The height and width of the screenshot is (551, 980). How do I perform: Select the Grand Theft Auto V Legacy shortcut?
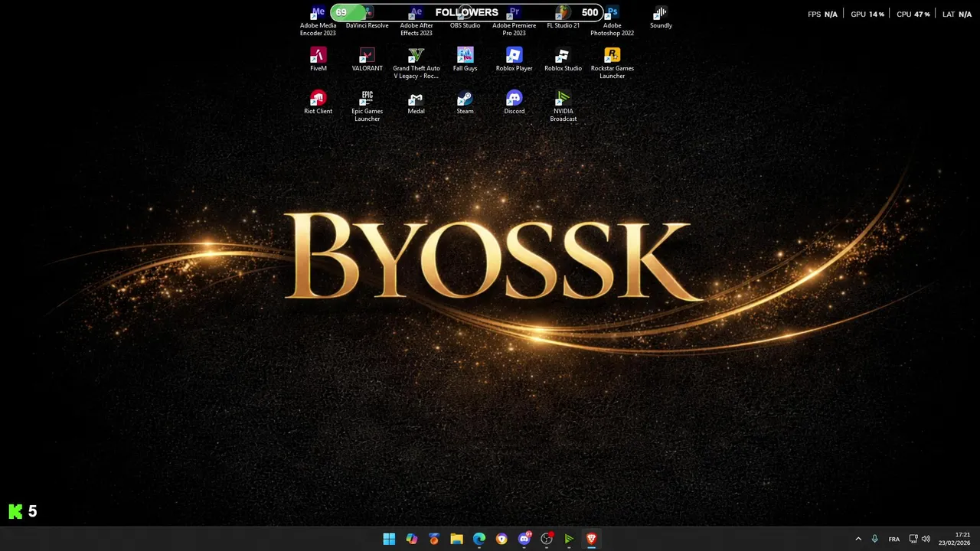[x=416, y=64]
